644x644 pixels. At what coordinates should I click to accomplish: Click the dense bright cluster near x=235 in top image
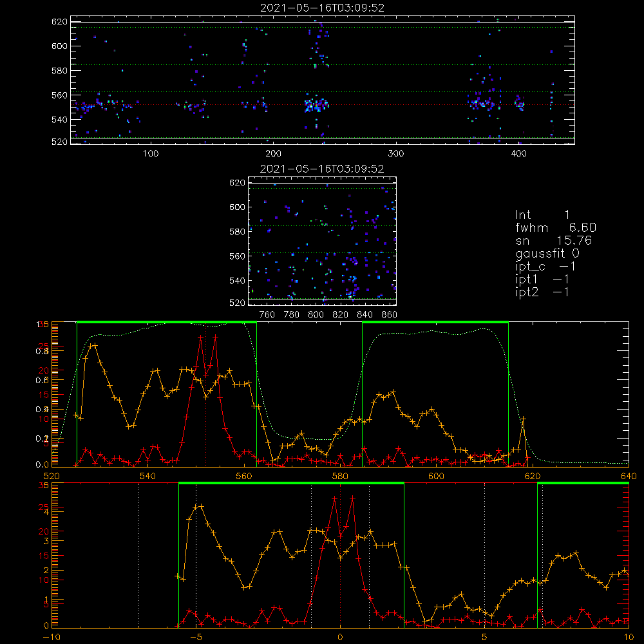tap(316, 105)
